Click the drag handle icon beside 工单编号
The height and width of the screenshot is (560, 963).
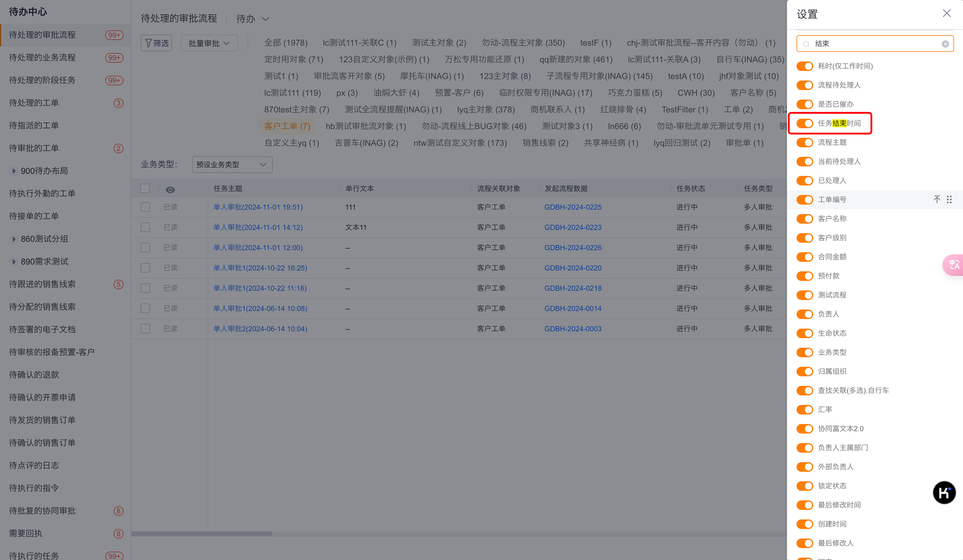(949, 199)
